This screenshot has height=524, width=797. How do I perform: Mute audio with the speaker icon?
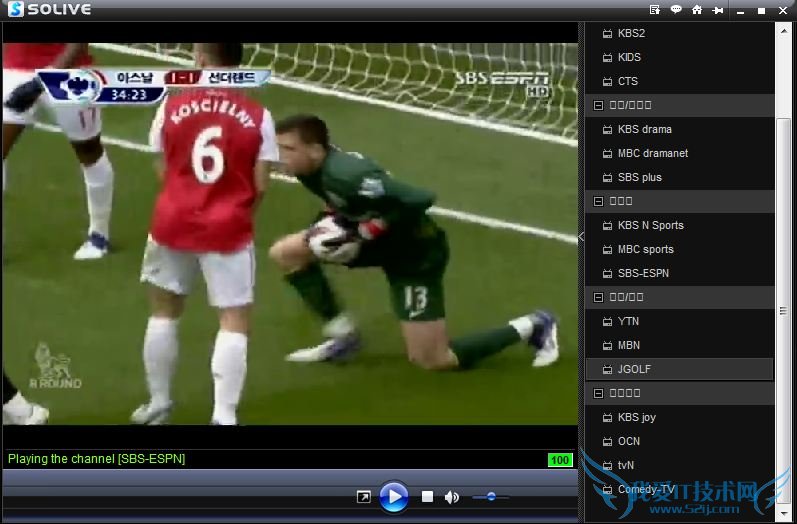[451, 497]
